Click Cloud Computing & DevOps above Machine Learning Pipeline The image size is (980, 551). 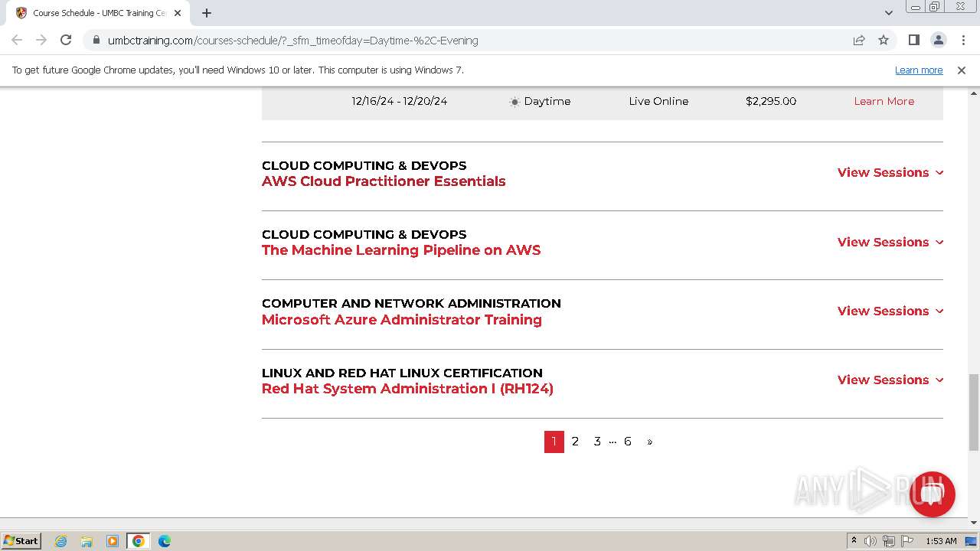(364, 234)
